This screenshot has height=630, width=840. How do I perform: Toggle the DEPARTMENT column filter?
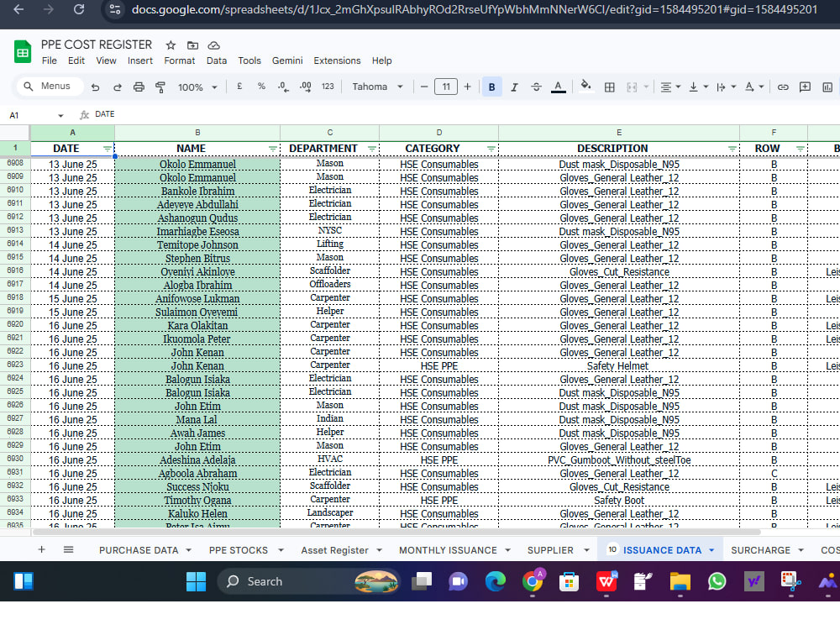372,149
